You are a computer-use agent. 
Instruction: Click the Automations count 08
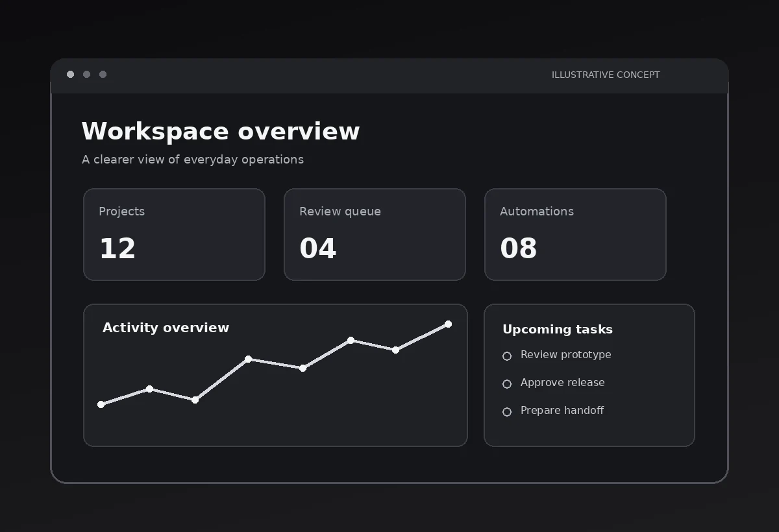tap(519, 249)
